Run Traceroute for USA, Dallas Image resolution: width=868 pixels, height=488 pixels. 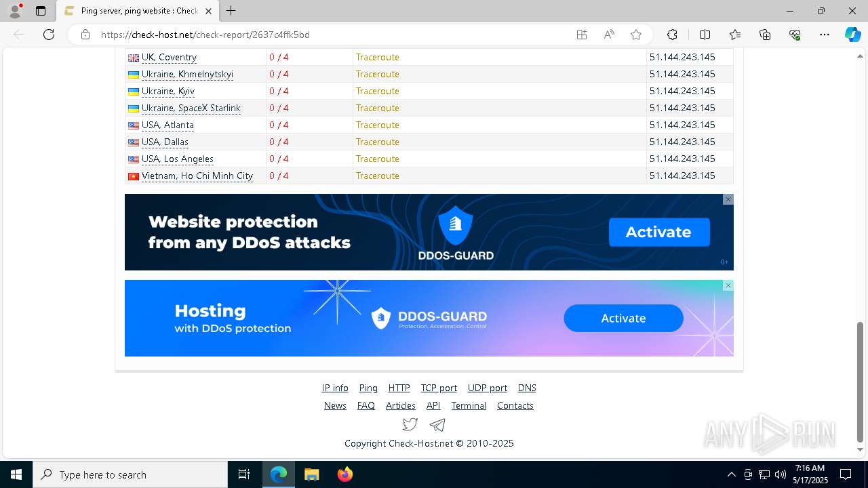(377, 142)
